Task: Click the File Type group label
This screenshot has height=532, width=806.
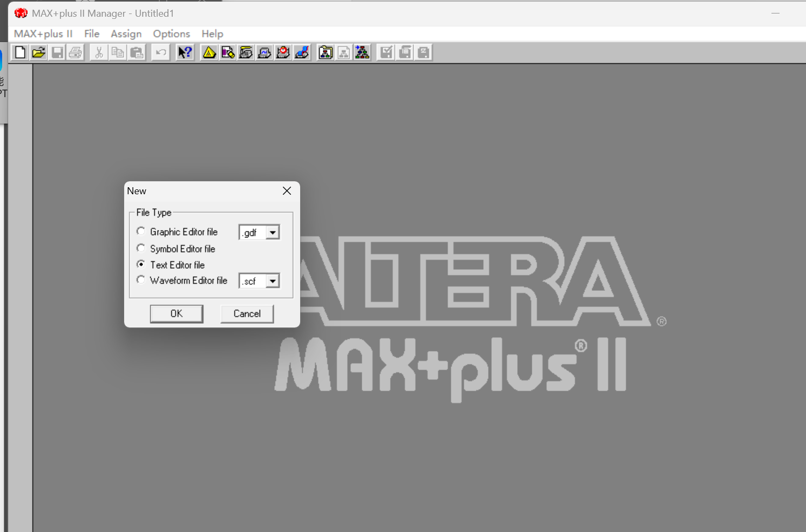Action: pyautogui.click(x=154, y=212)
